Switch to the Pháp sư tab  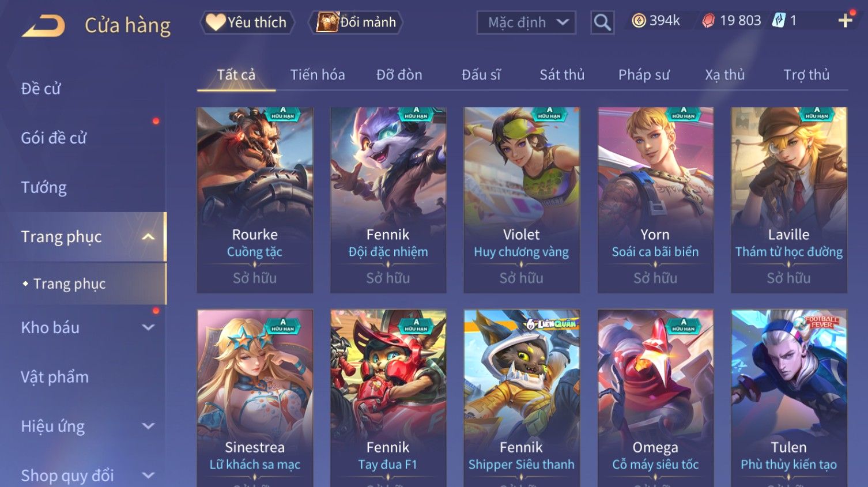644,75
